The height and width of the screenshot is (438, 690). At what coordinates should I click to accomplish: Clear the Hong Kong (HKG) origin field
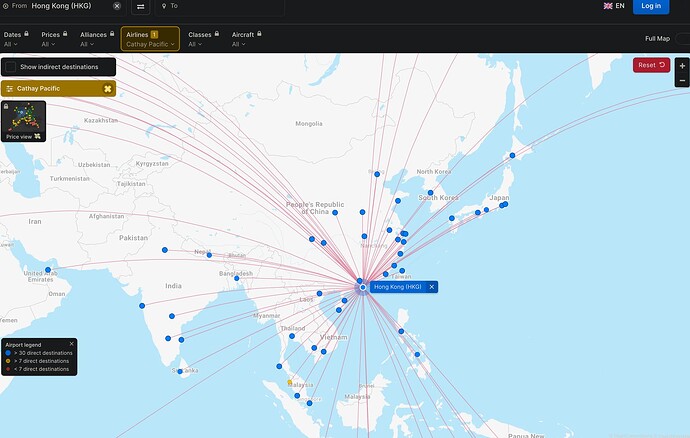[x=117, y=6]
